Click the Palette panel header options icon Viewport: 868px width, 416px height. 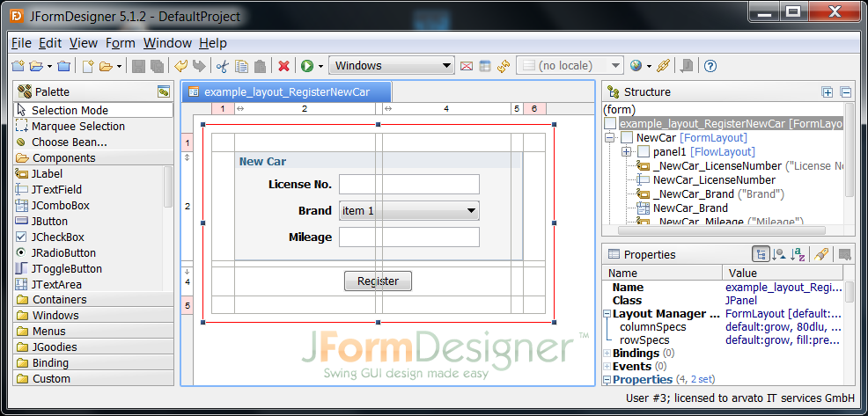[164, 91]
